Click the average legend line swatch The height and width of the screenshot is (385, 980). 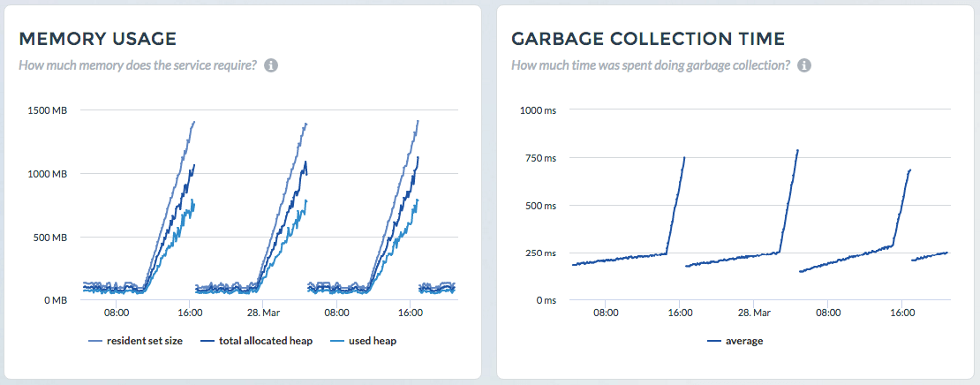click(713, 341)
